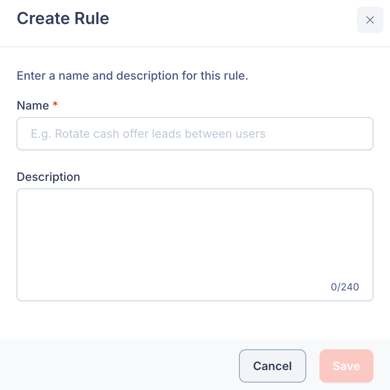Click the Description field label
Viewport: 390px width, 390px height.
(48, 177)
